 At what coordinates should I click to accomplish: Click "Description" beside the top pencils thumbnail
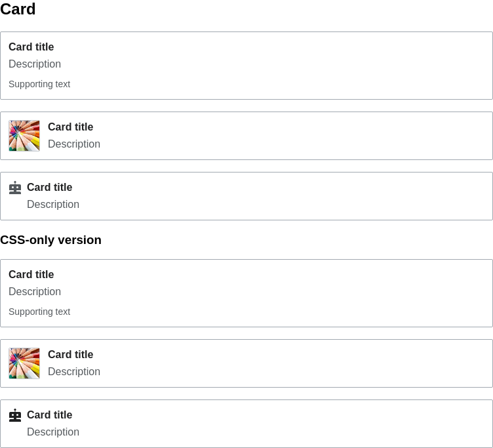click(74, 144)
